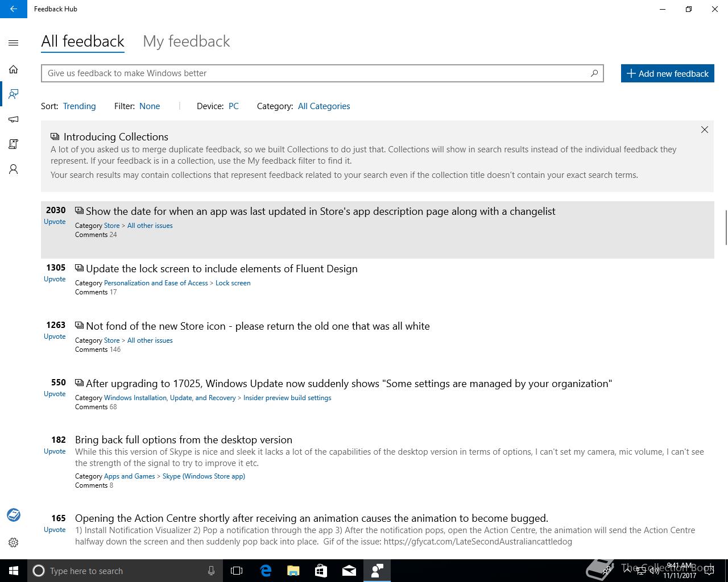
Task: Open the blue feedback badge icon in sidebar
Action: 14,515
